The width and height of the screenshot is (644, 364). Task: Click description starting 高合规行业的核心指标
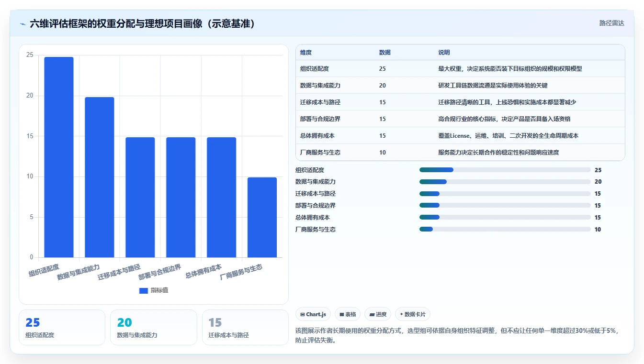pyautogui.click(x=504, y=119)
